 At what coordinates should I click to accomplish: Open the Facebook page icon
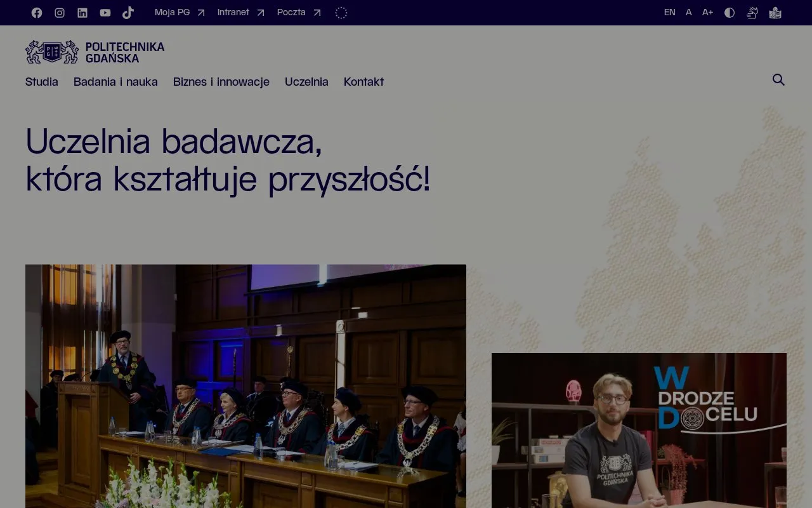pyautogui.click(x=37, y=13)
